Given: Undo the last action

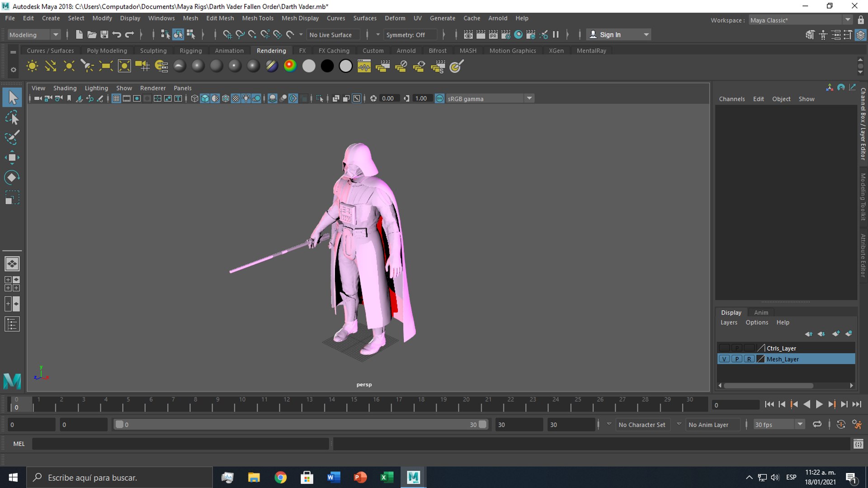Looking at the screenshot, I should [x=117, y=35].
